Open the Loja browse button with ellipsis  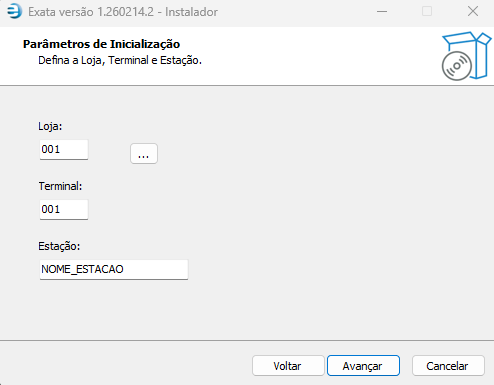[144, 154]
